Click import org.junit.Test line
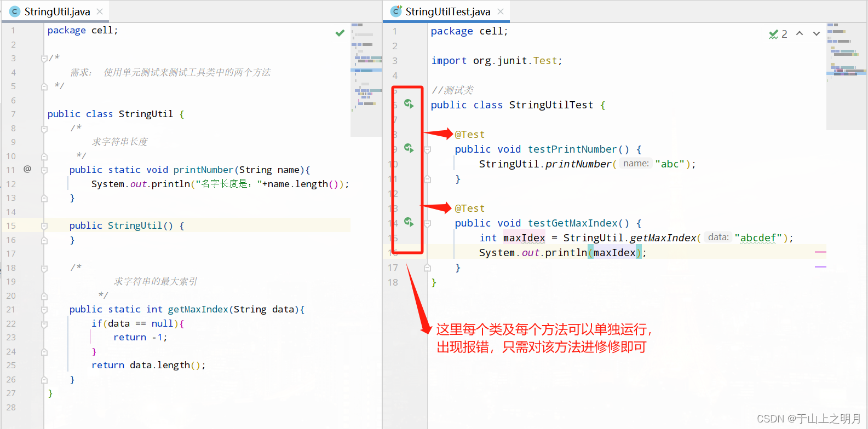Image resolution: width=868 pixels, height=429 pixels. [x=497, y=61]
